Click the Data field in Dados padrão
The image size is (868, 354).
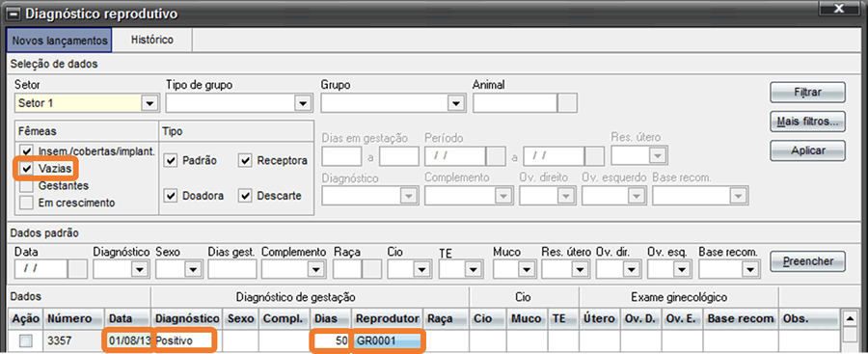point(41,269)
